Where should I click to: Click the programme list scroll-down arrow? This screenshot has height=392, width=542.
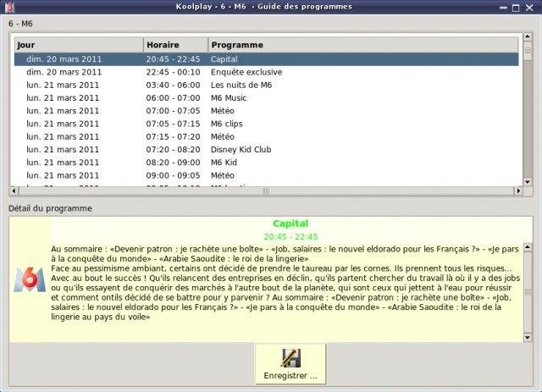point(528,182)
